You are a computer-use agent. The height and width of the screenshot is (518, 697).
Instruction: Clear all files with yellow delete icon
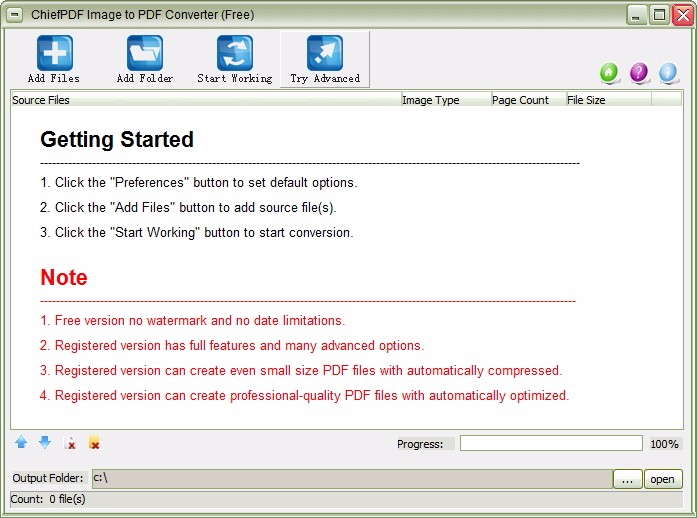tap(94, 443)
